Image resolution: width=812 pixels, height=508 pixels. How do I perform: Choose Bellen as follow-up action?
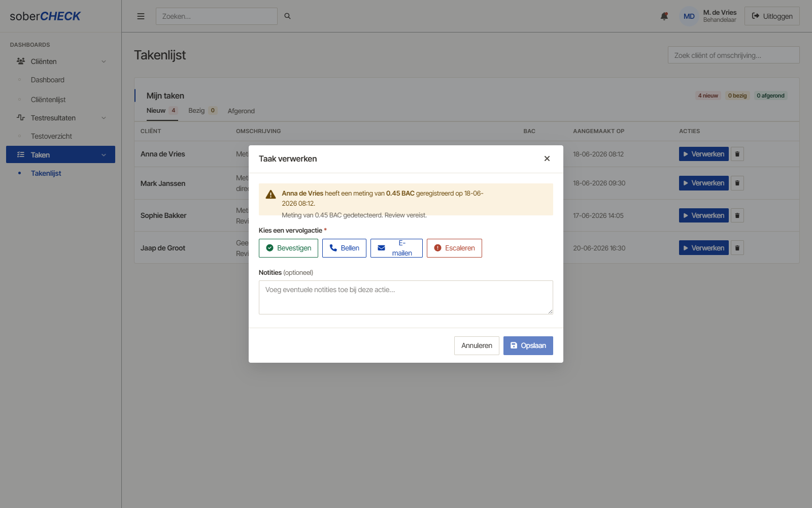pyautogui.click(x=344, y=248)
